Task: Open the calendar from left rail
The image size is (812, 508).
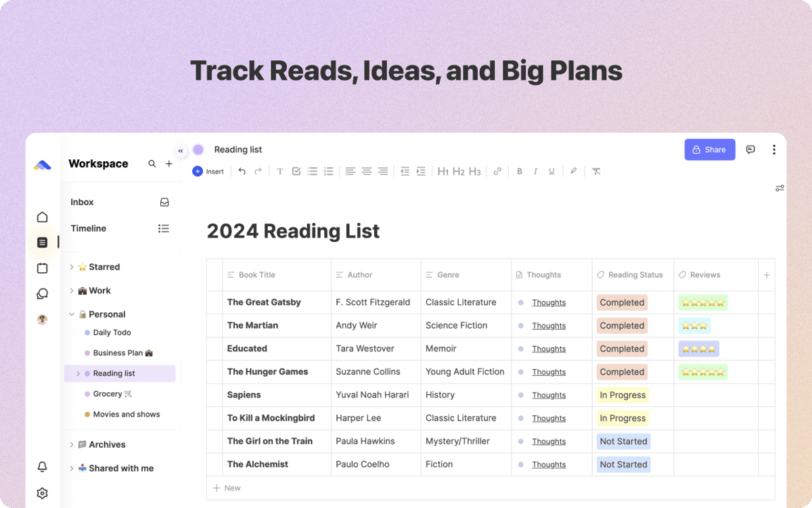Action: pyautogui.click(x=42, y=268)
